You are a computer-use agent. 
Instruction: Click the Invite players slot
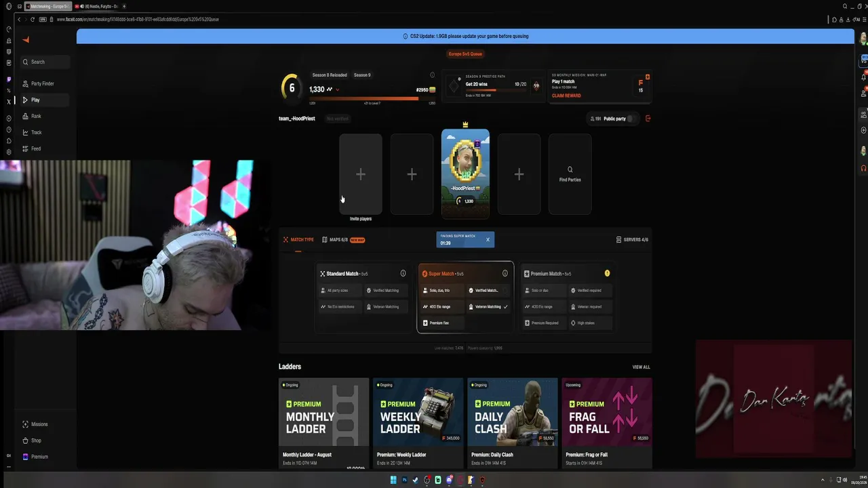(x=361, y=174)
